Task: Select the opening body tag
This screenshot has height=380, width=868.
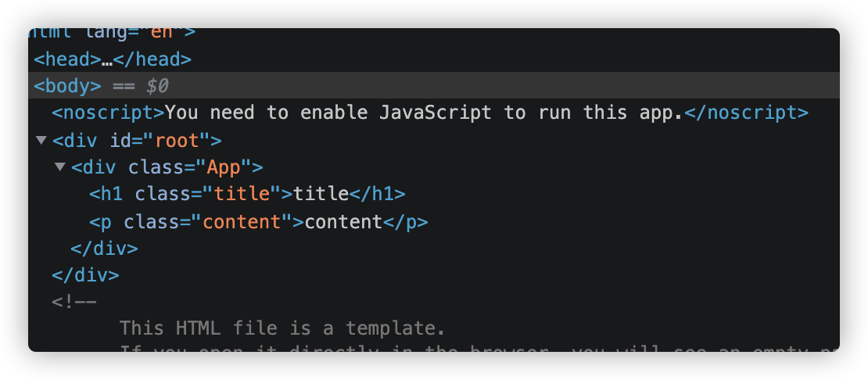Action: pyautogui.click(x=67, y=86)
